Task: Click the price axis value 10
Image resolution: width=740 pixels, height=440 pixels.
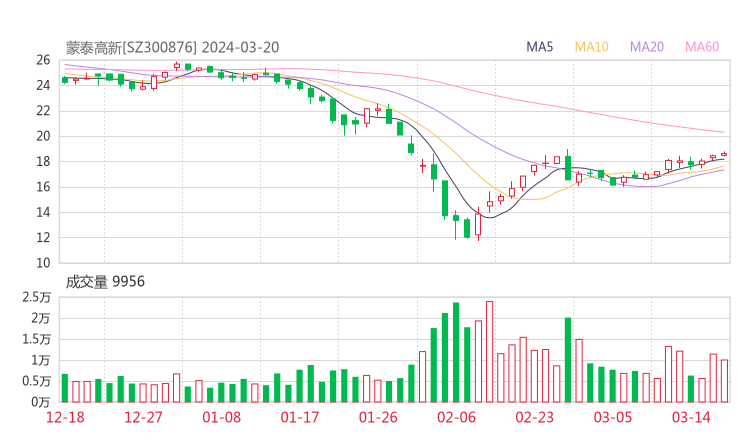Action: pyautogui.click(x=43, y=263)
